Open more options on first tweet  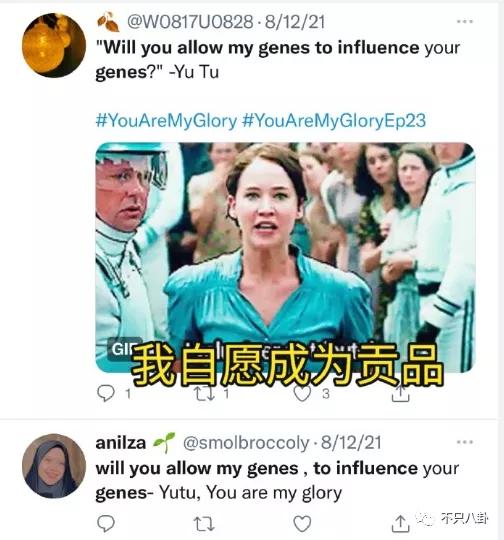click(464, 22)
